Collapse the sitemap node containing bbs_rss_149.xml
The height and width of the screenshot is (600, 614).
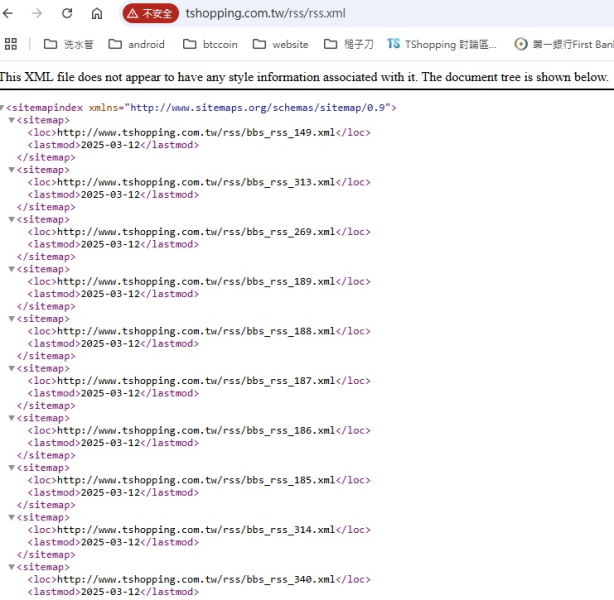12,120
